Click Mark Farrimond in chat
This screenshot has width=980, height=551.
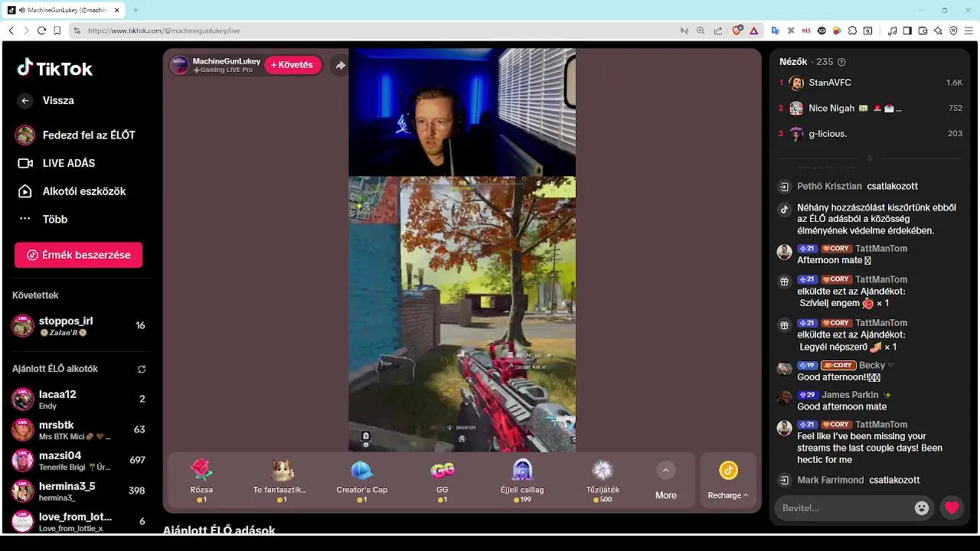(x=830, y=480)
